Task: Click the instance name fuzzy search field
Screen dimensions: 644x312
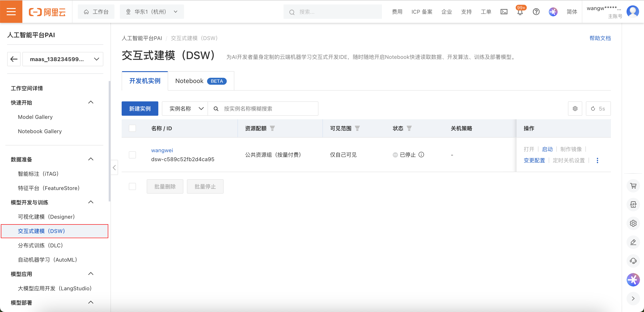Action: [x=263, y=109]
